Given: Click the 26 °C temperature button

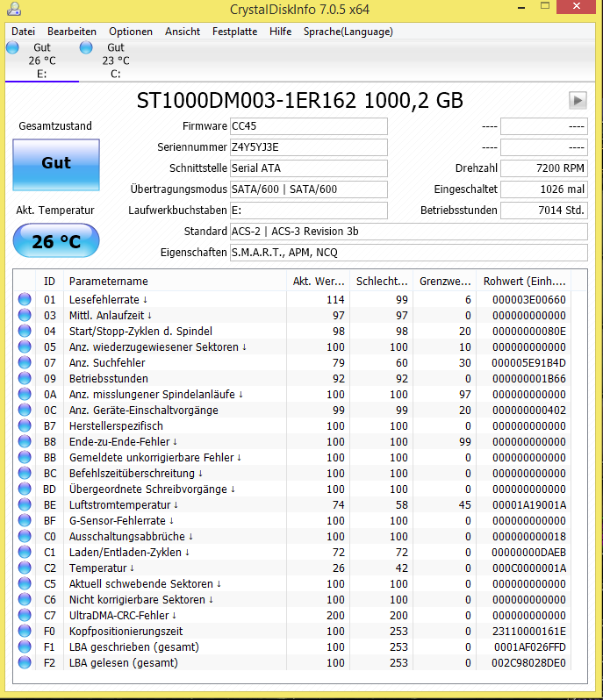Looking at the screenshot, I should [56, 240].
